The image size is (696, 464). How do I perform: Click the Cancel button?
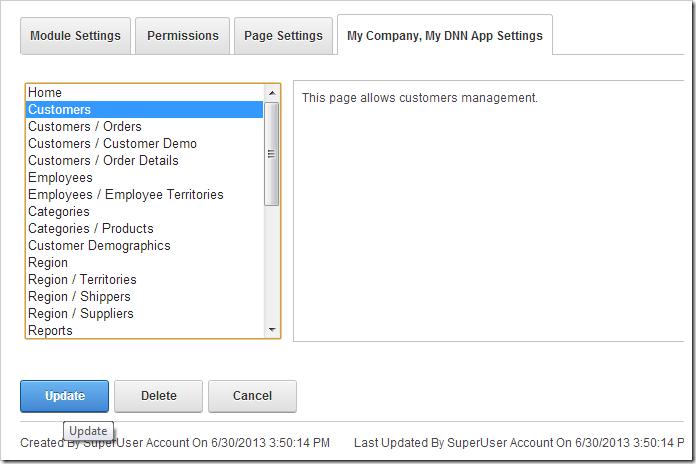pos(252,396)
